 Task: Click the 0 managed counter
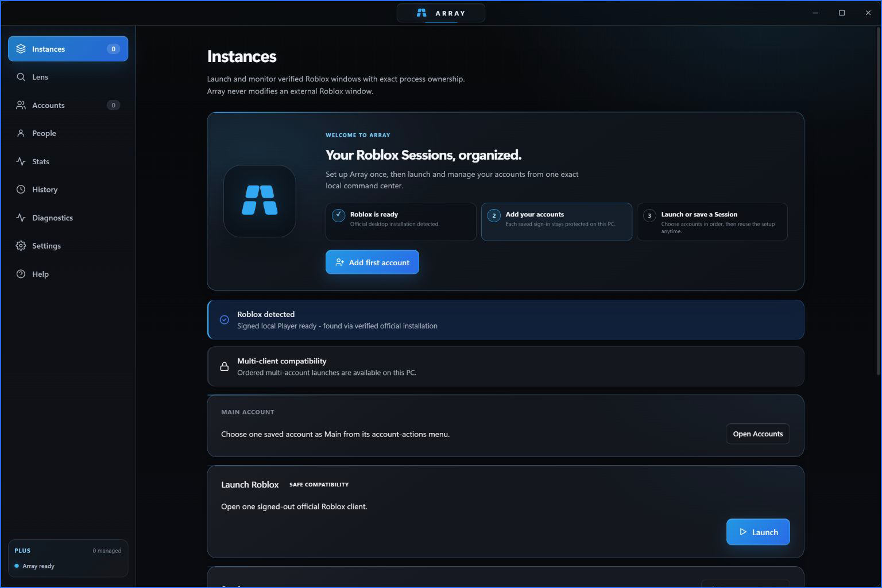coord(107,551)
